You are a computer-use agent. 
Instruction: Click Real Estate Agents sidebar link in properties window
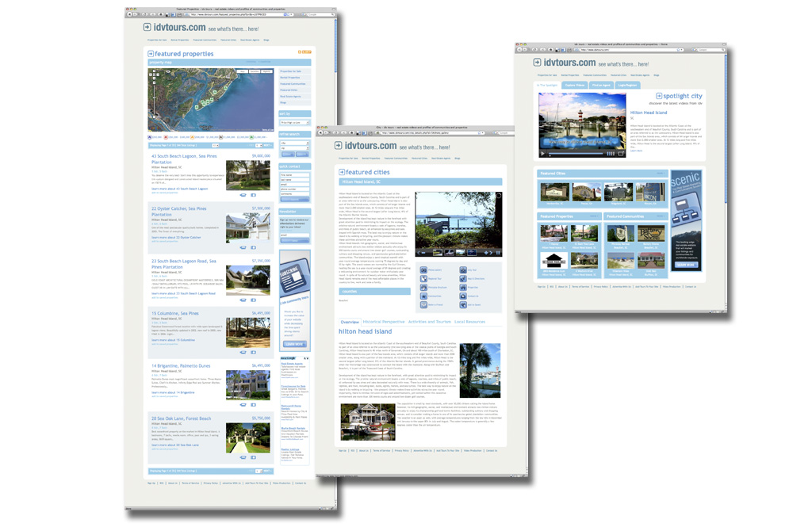[290, 96]
